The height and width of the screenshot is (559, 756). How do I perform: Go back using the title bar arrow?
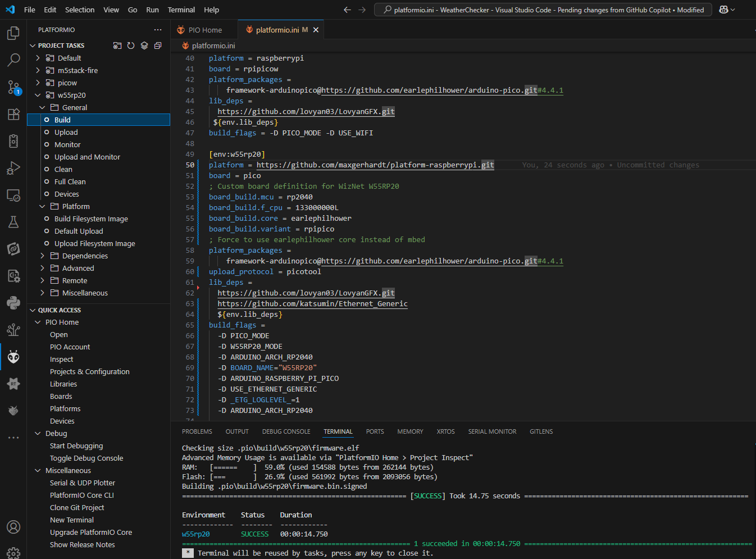347,10
